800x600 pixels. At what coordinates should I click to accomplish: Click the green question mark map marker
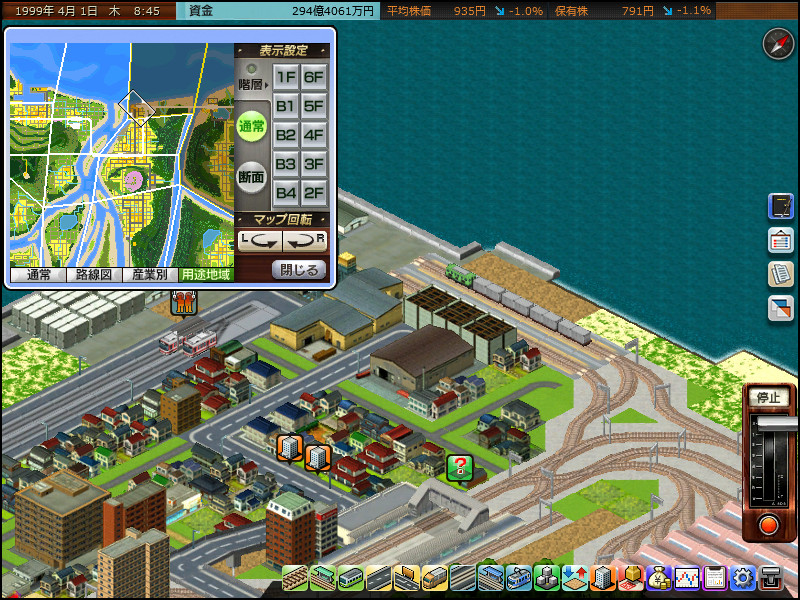460,468
